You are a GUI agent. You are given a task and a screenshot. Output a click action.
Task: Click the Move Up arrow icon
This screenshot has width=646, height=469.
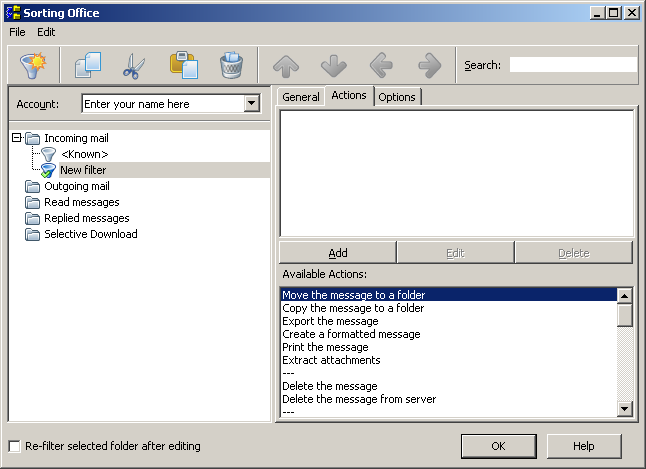coord(286,66)
